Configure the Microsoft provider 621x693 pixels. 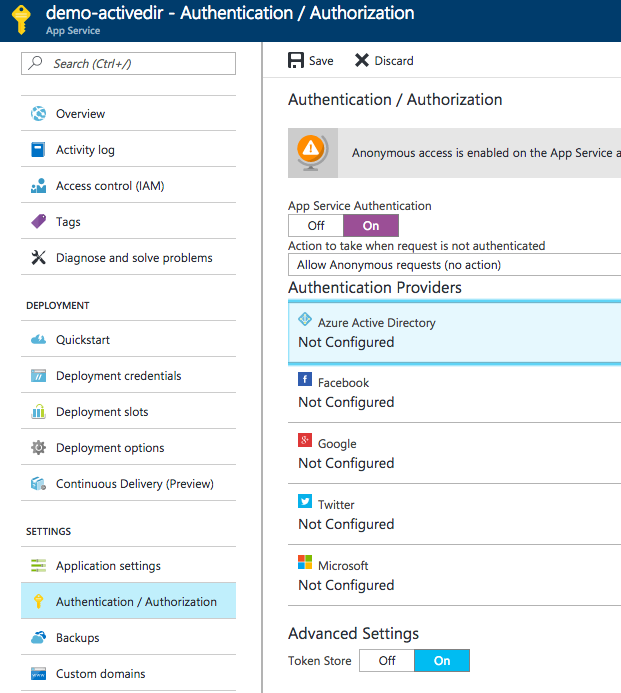tap(454, 575)
